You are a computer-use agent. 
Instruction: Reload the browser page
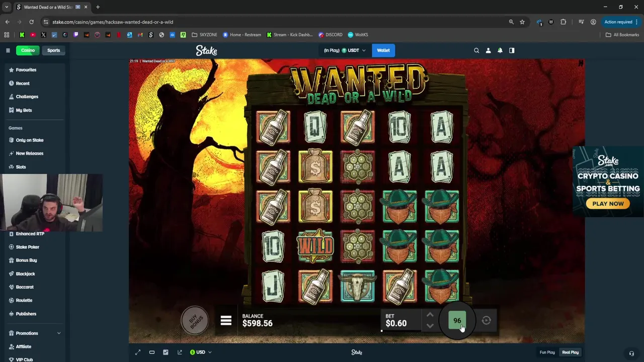tap(31, 22)
